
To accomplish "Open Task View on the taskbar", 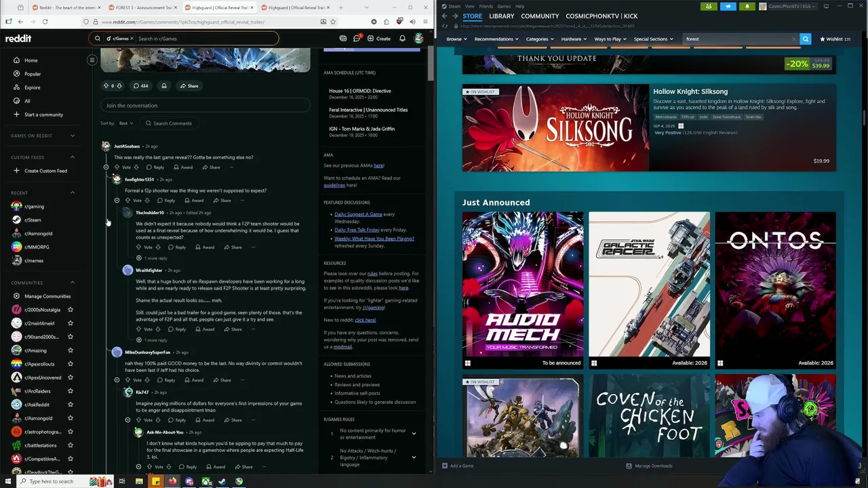I will coord(122,481).
